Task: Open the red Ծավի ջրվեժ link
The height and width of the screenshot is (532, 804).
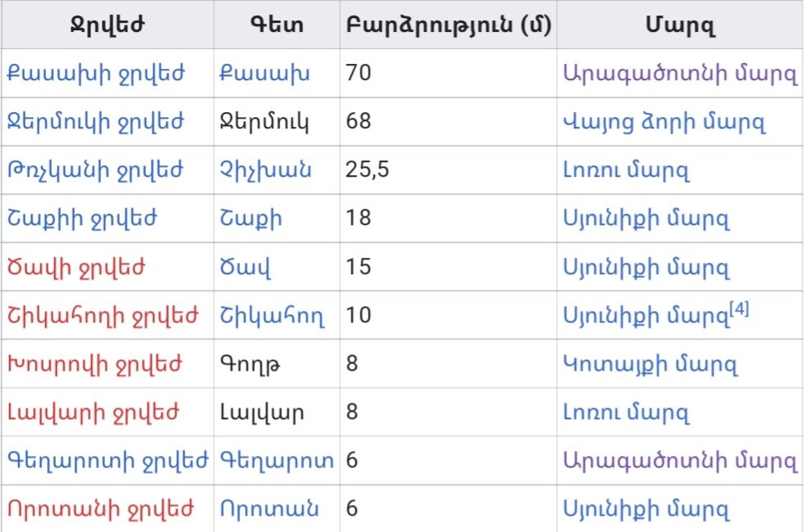Action: tap(76, 267)
